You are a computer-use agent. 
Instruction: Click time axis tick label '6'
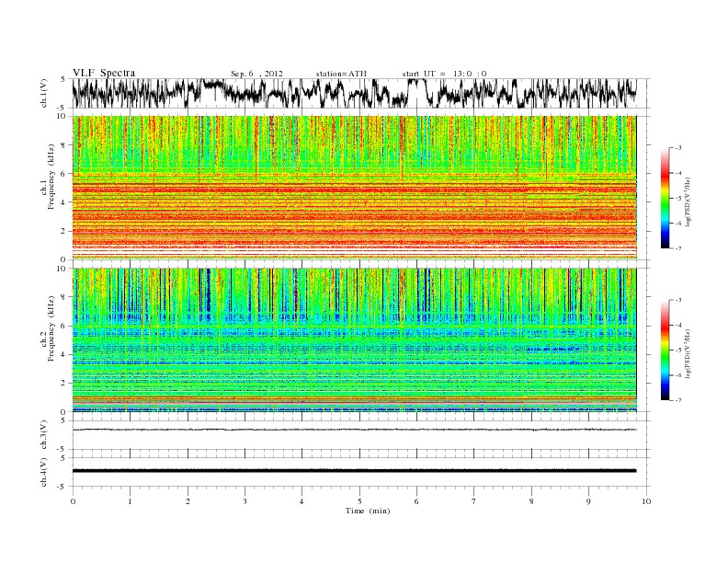coord(416,501)
